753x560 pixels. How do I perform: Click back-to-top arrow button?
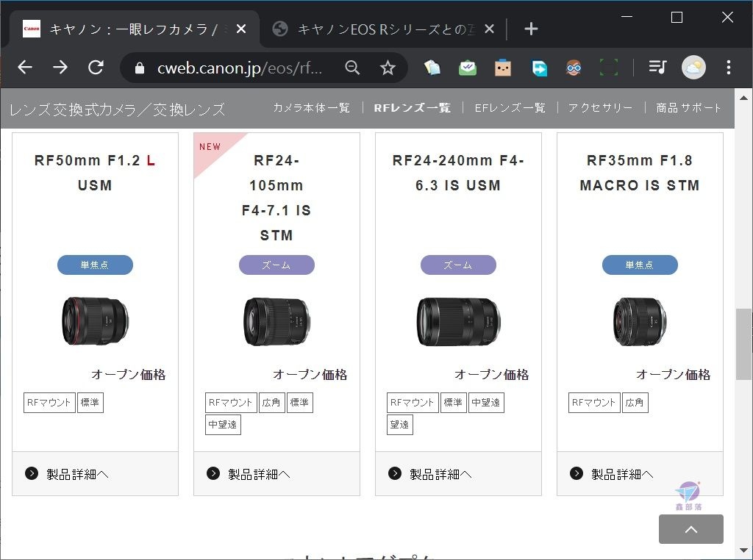pos(691,529)
